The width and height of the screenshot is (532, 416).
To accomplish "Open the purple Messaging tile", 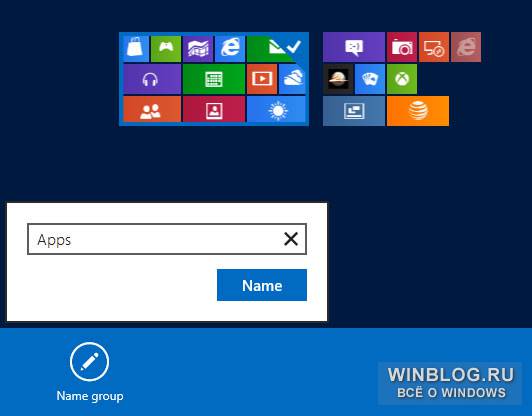I will (x=354, y=47).
